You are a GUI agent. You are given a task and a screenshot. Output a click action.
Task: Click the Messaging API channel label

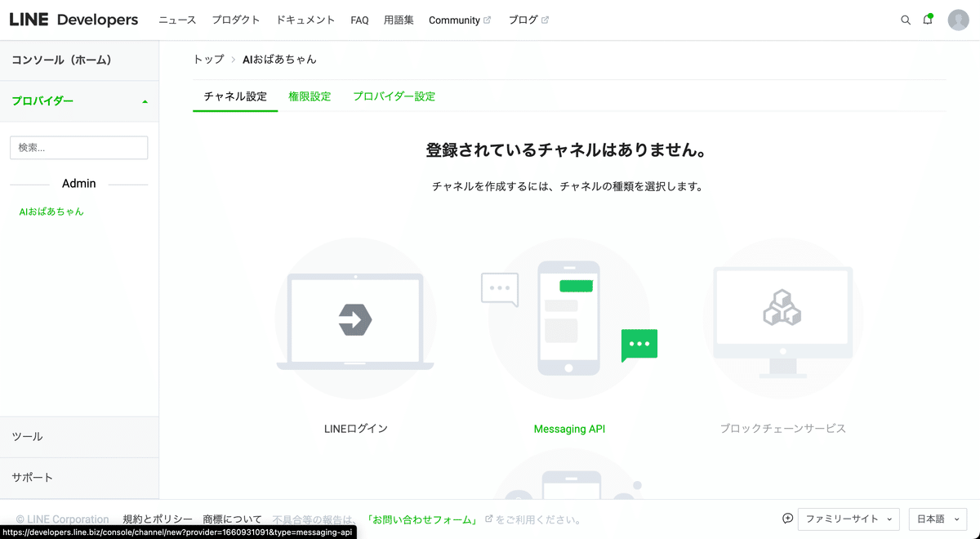click(569, 429)
